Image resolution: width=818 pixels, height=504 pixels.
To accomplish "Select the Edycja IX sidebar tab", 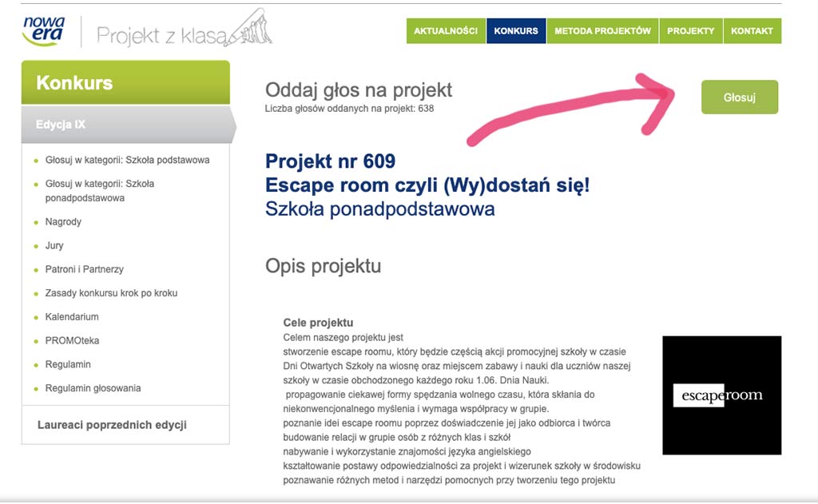I will [x=128, y=125].
